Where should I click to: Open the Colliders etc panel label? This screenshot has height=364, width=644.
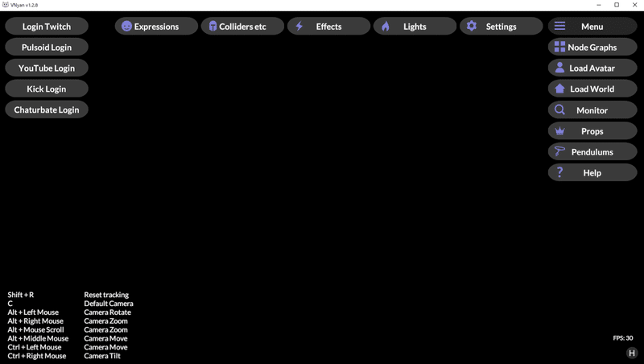(242, 27)
